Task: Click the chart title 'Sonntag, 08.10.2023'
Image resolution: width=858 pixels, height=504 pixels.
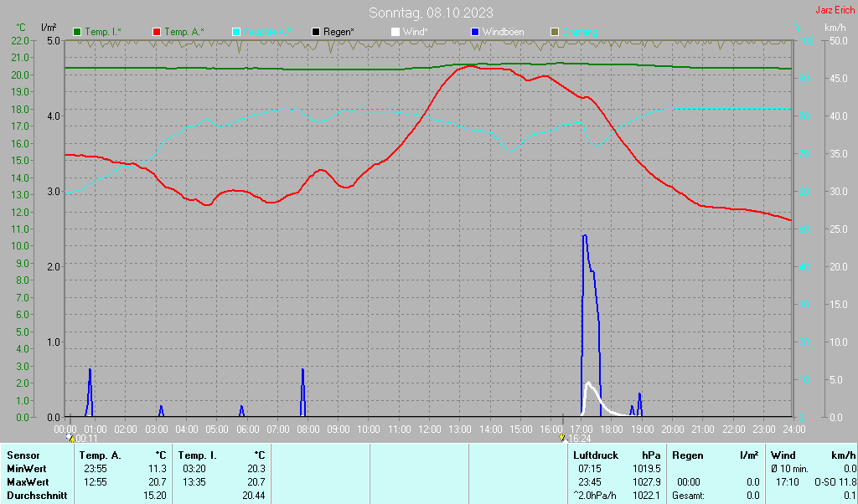Action: point(431,13)
